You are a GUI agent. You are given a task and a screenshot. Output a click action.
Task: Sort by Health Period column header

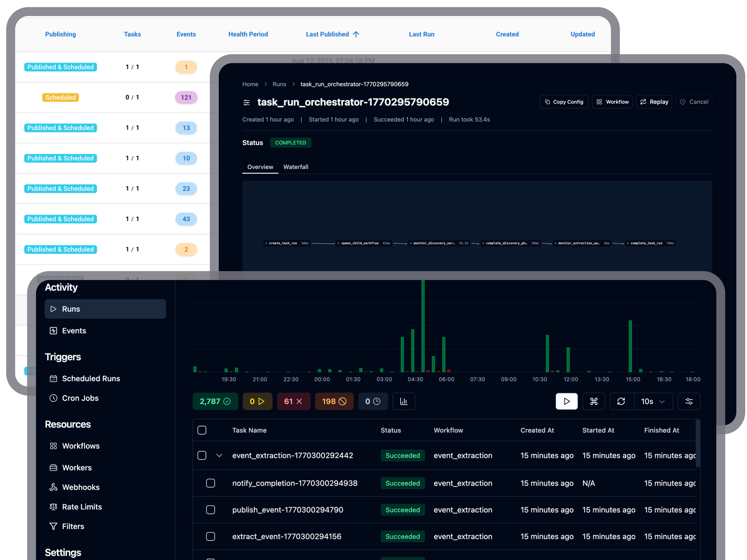pos(248,34)
